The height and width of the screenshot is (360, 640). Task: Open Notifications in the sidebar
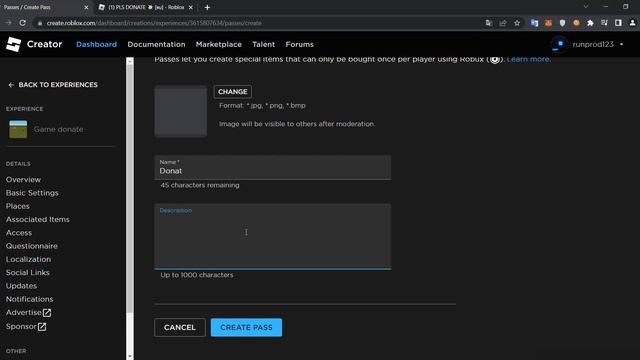(x=29, y=299)
